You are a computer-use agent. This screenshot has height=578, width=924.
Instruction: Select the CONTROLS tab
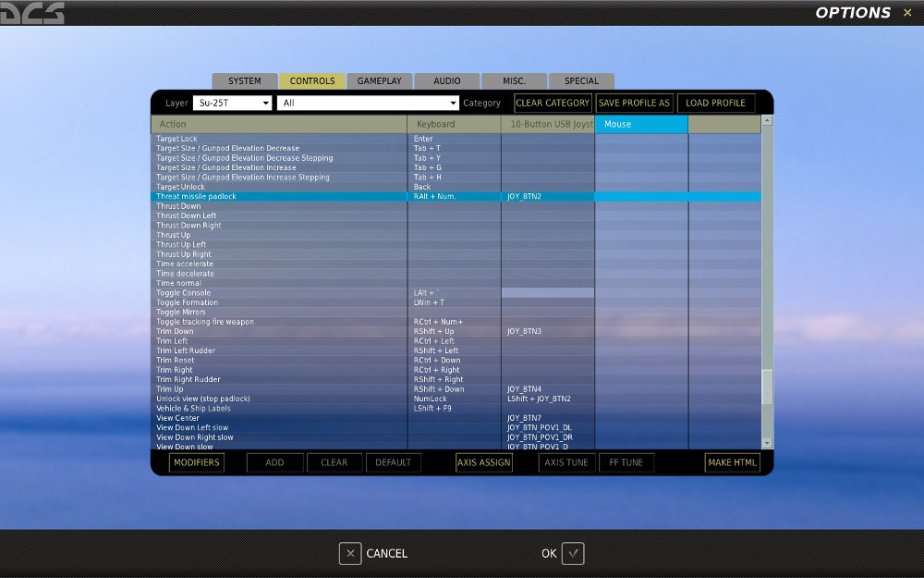312,80
